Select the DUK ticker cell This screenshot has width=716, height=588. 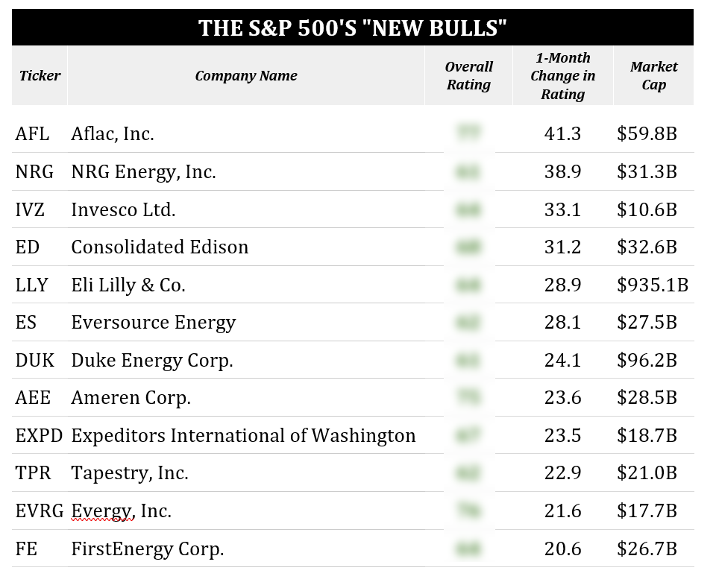pos(34,361)
